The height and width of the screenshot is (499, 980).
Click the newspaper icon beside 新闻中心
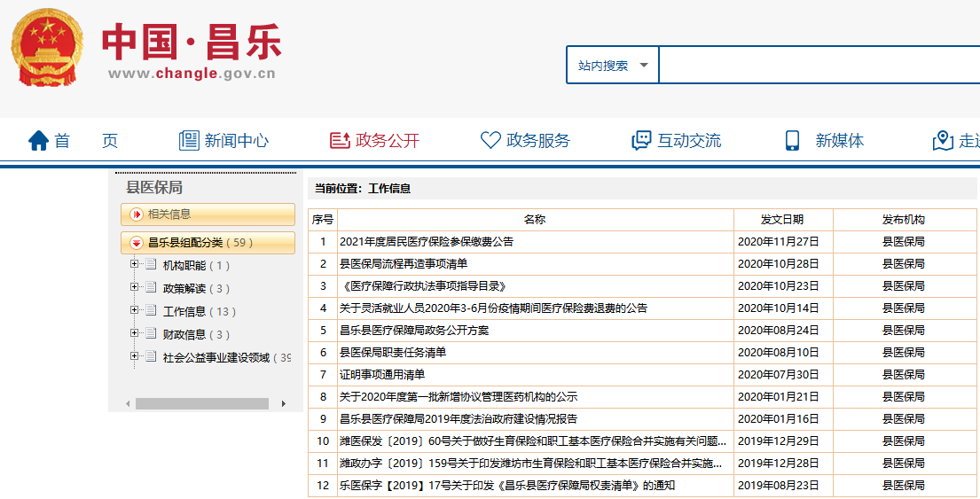pos(189,141)
